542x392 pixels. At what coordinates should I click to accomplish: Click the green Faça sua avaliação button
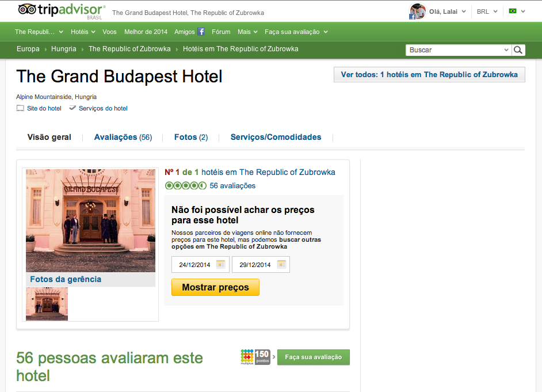(x=314, y=357)
